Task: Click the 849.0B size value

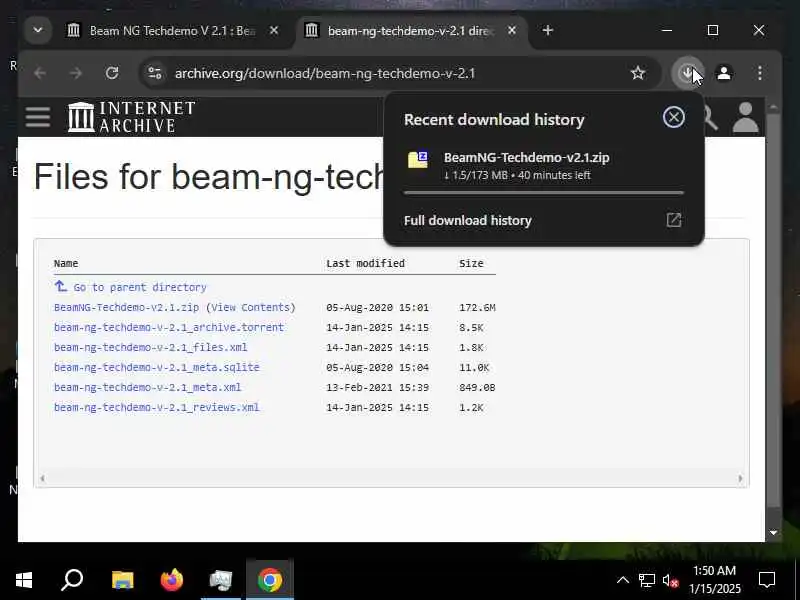Action: [x=477, y=387]
